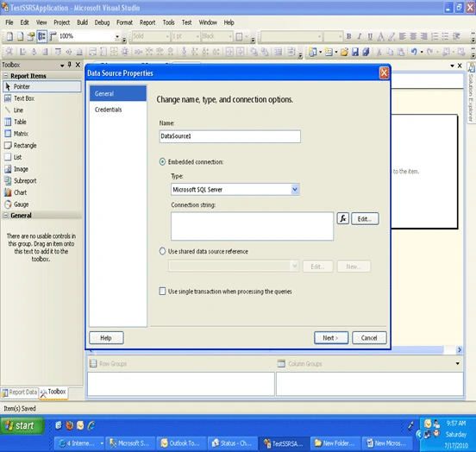Open the File menu
The height and width of the screenshot is (452, 476).
tap(9, 22)
